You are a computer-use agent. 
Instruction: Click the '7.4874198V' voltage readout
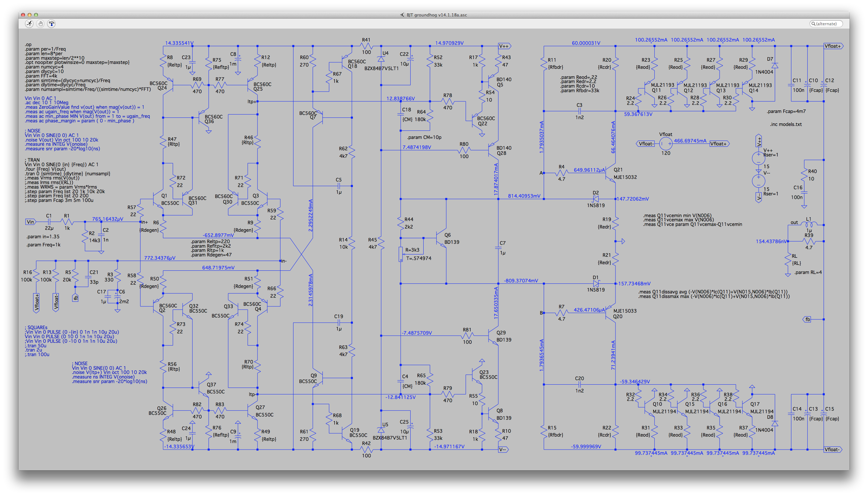click(416, 147)
